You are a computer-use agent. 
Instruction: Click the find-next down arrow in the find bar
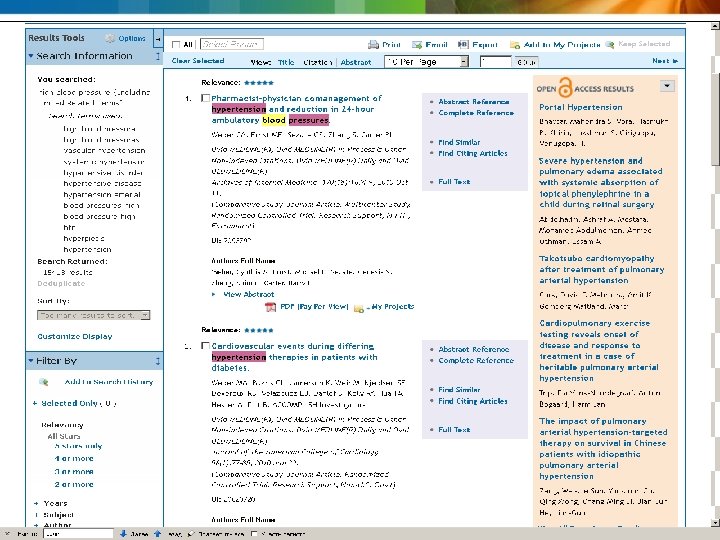[123, 534]
